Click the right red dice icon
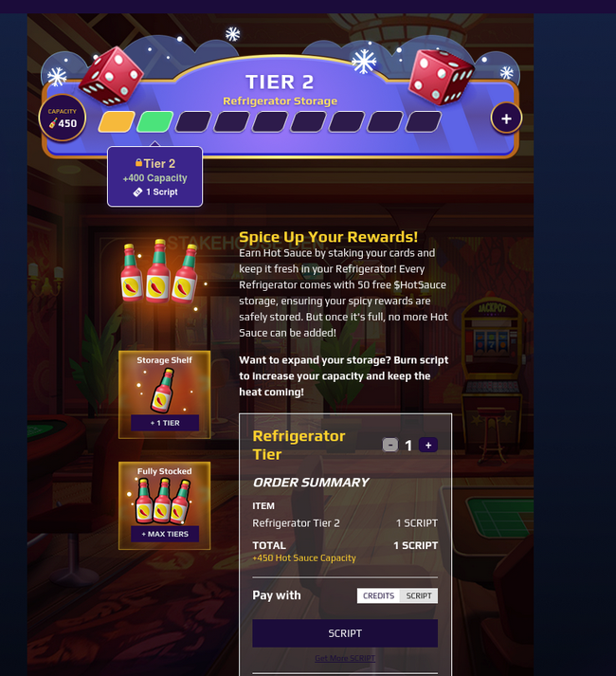The image size is (616, 676). coord(441,77)
